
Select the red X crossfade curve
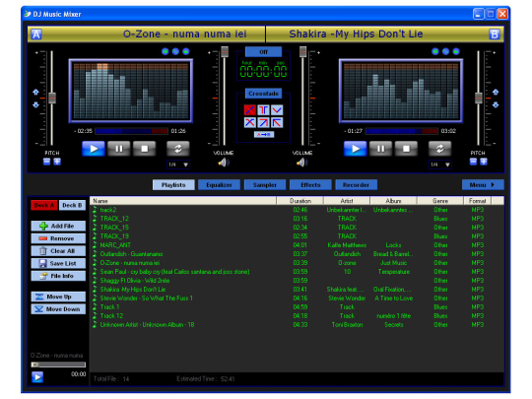click(250, 110)
